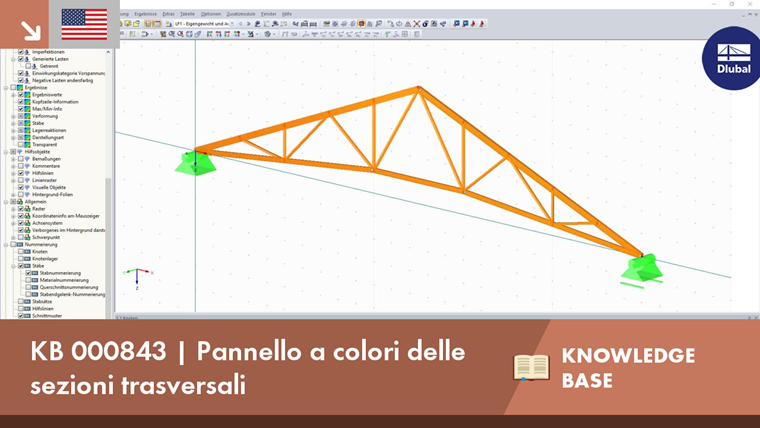The image size is (760, 428).
Task: Uncheck Kopfzeile-Information
Action: [x=21, y=102]
